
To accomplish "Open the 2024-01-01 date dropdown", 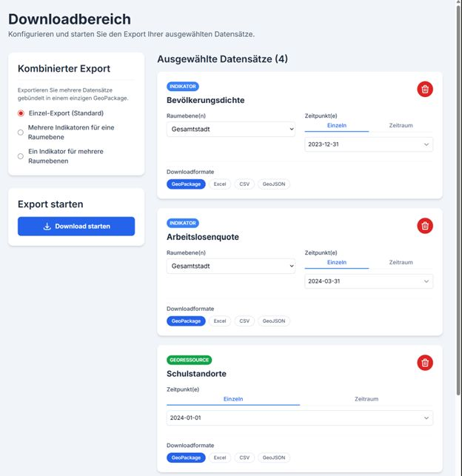I will pyautogui.click(x=300, y=418).
